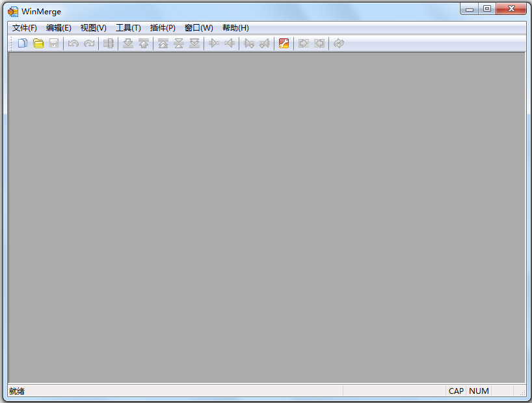The width and height of the screenshot is (532, 403).
Task: Click the CAP indicator in the status bar
Action: [x=456, y=391]
